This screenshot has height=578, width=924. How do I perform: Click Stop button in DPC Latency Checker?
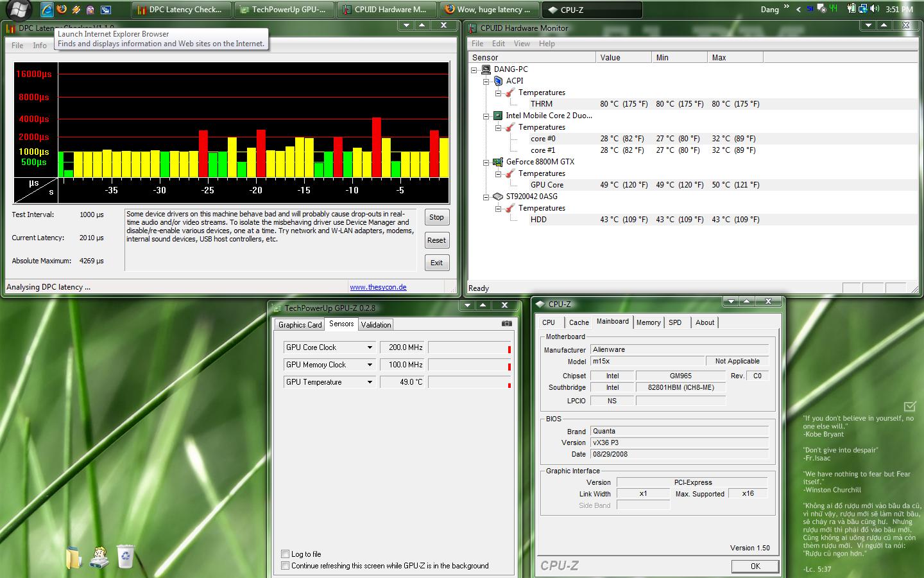pyautogui.click(x=436, y=217)
